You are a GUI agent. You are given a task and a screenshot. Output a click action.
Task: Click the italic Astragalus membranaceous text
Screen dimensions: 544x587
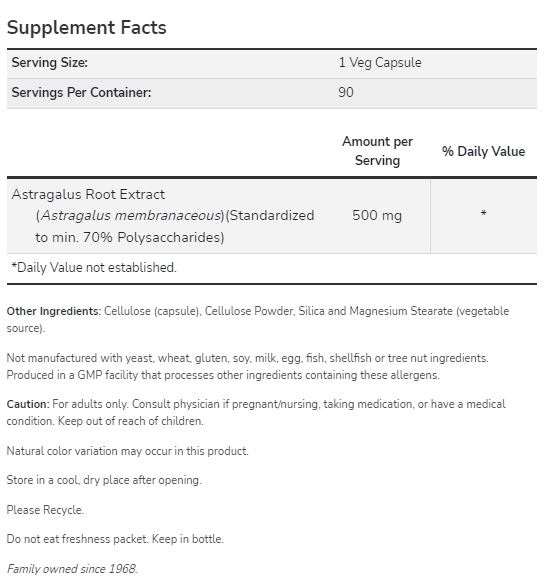(x=130, y=216)
